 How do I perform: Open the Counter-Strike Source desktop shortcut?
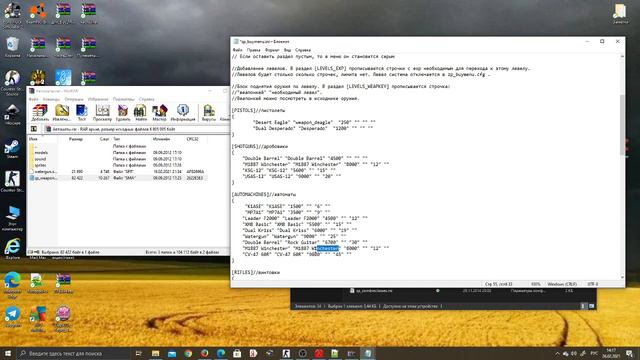(12, 83)
